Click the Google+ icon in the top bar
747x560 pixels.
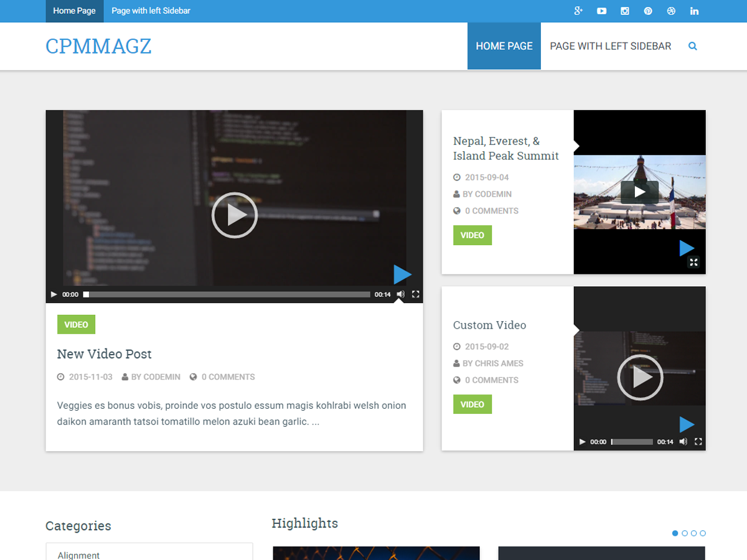coord(578,11)
